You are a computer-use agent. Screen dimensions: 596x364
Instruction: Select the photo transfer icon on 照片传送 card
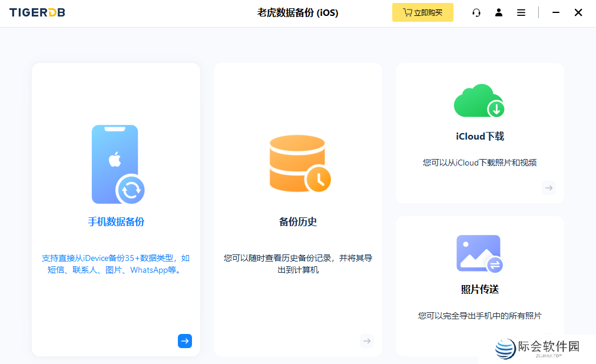(x=479, y=253)
